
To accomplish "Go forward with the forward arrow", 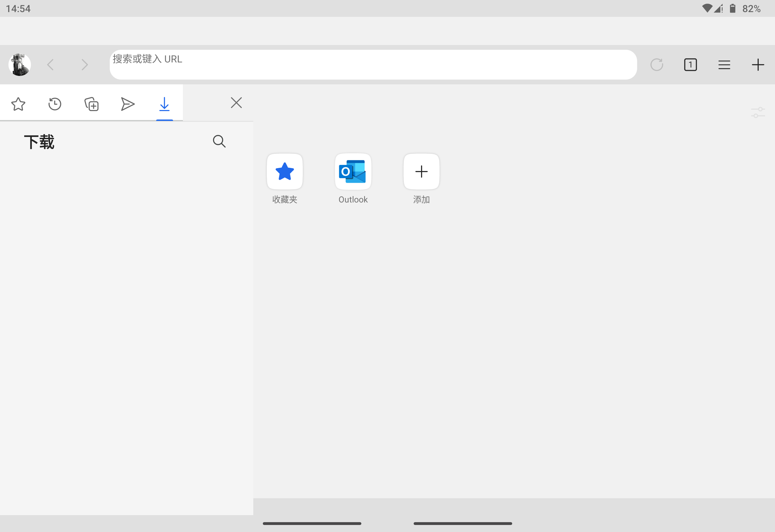I will coord(85,65).
